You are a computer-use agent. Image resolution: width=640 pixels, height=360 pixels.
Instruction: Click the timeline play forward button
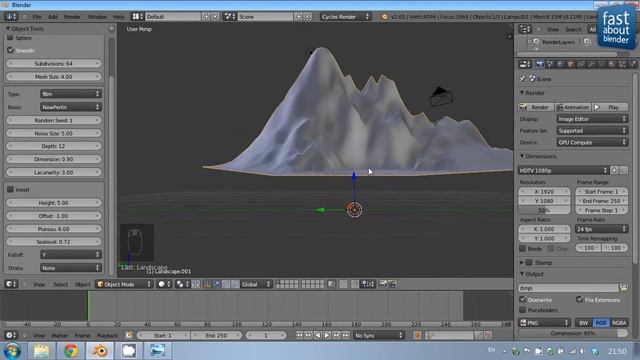327,336
